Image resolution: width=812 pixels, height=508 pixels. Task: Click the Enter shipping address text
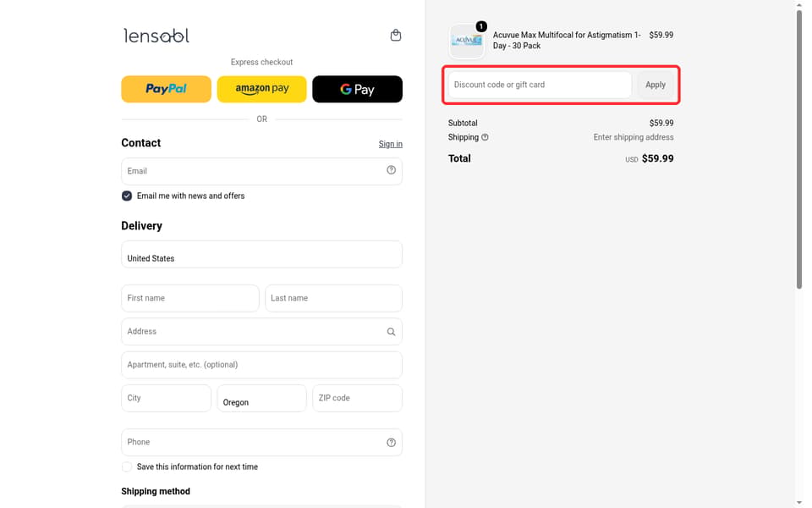(x=634, y=137)
